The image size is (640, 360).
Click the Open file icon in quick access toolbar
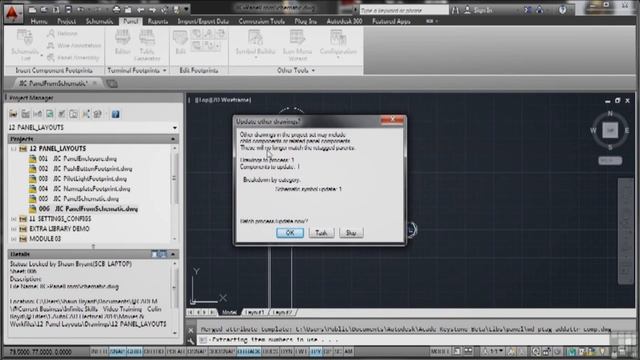coord(44,9)
